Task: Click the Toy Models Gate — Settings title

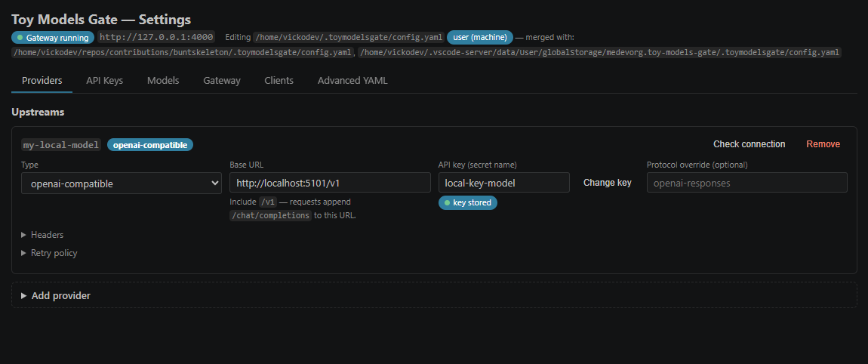Action: [x=101, y=20]
